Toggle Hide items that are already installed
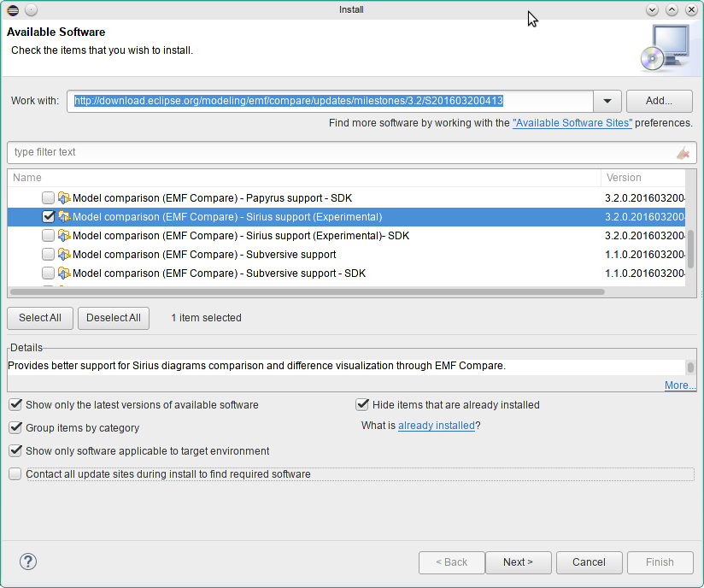Screen dimensions: 704x588 coord(362,405)
